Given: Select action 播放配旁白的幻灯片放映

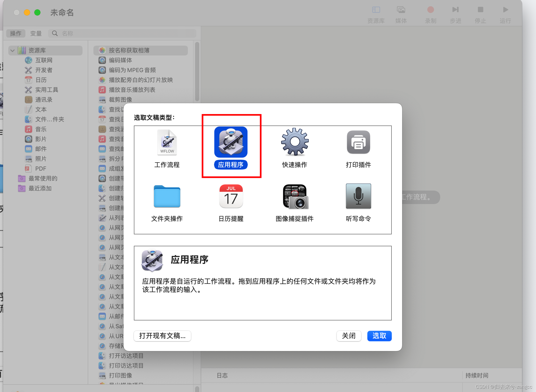Looking at the screenshot, I should [141, 80].
